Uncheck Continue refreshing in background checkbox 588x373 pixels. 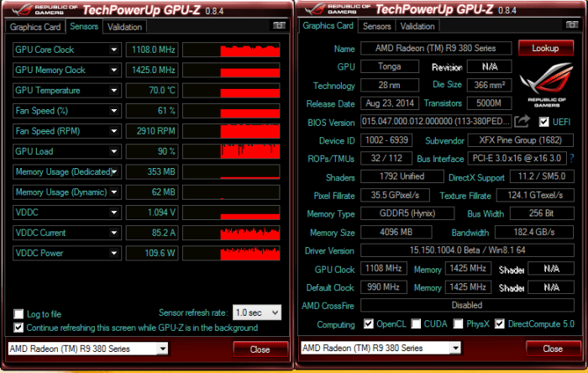[18, 328]
